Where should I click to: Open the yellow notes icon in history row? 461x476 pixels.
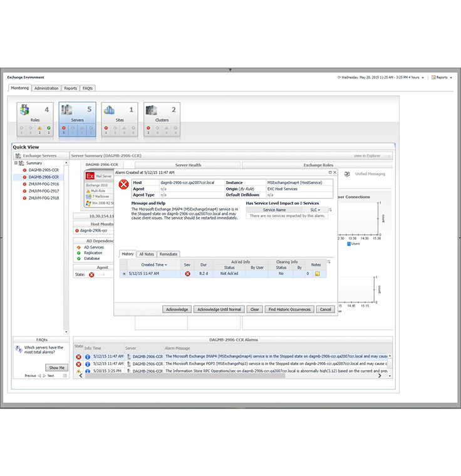point(318,274)
